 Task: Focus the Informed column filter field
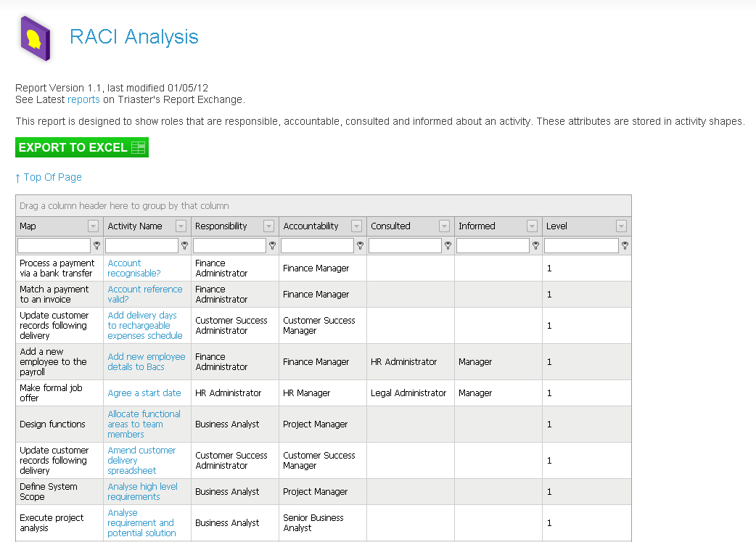[493, 246]
